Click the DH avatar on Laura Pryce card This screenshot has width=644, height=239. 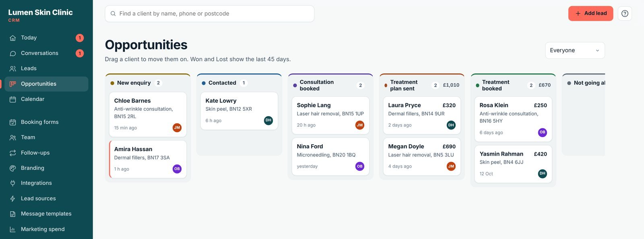[451, 125]
